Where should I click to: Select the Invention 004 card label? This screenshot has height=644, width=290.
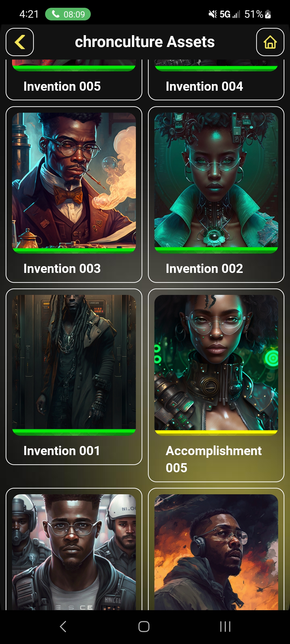(204, 86)
